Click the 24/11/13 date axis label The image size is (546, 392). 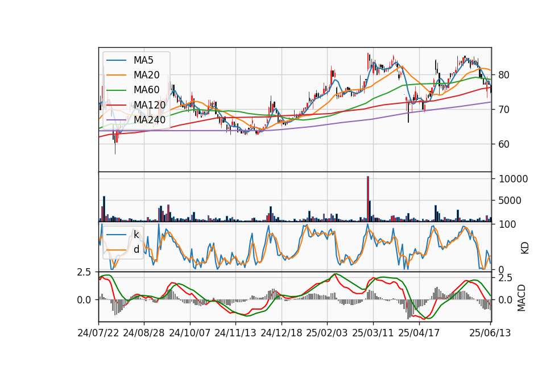point(235,333)
